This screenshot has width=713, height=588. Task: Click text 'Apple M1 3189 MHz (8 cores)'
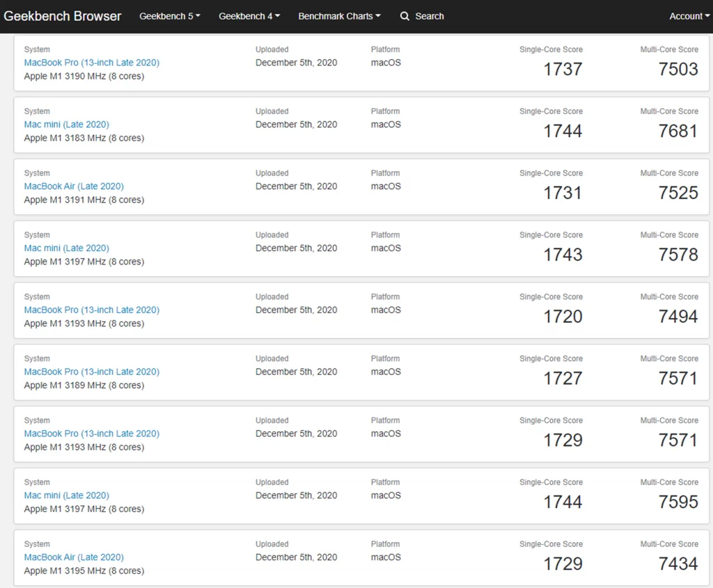[x=84, y=386]
